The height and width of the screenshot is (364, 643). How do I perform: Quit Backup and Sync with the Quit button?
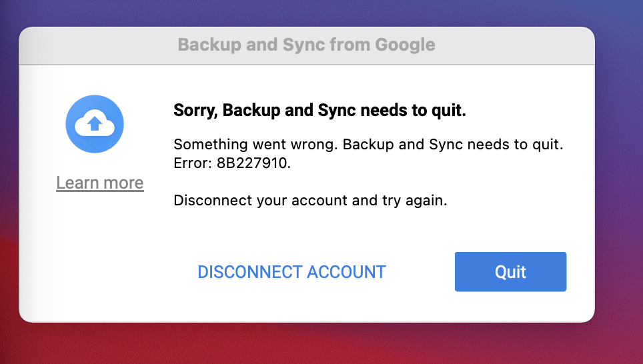[x=510, y=272]
